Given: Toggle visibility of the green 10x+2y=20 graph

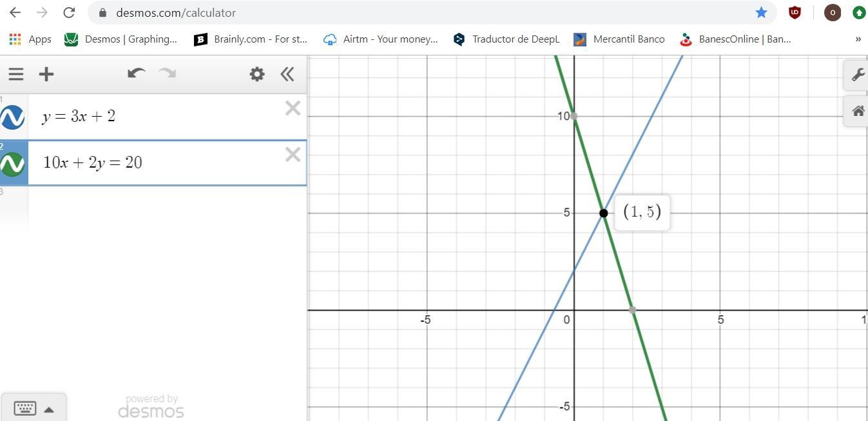Looking at the screenshot, I should point(12,164).
